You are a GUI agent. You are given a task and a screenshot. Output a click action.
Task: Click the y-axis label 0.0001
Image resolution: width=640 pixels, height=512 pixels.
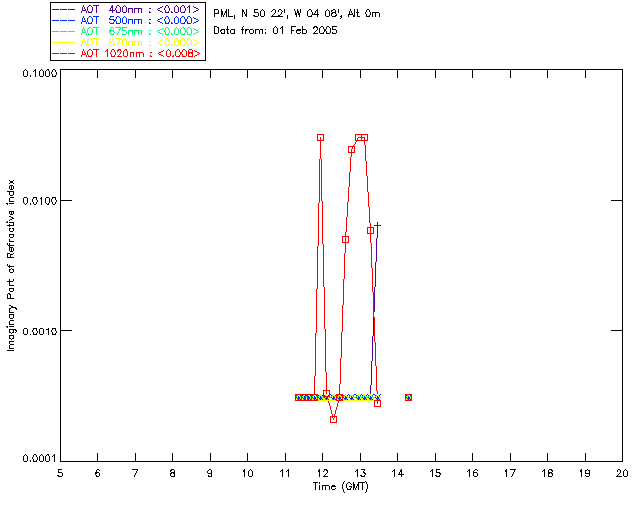point(40,459)
